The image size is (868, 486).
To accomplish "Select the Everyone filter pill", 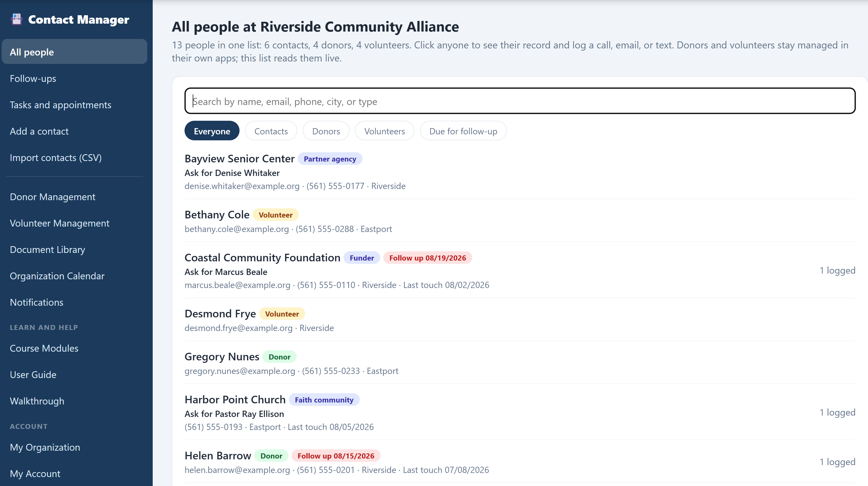I will click(x=212, y=131).
